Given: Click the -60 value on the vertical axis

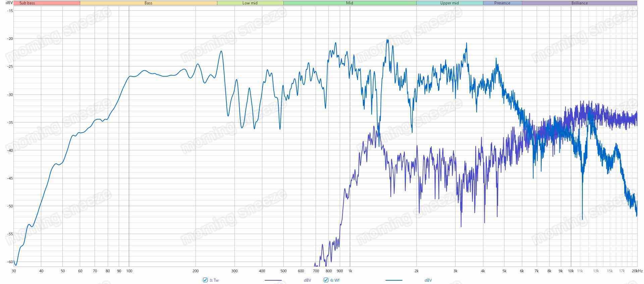Looking at the screenshot, I should pos(10,262).
